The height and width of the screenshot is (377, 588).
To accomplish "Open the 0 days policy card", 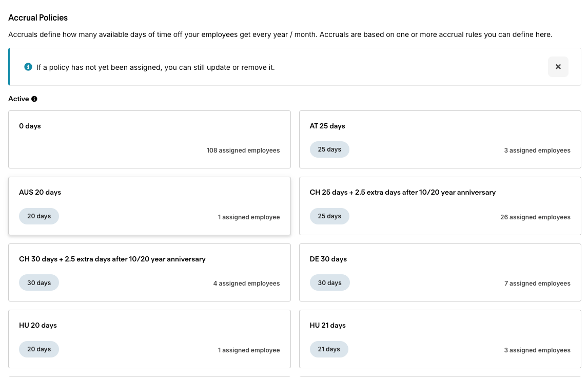I will [149, 139].
